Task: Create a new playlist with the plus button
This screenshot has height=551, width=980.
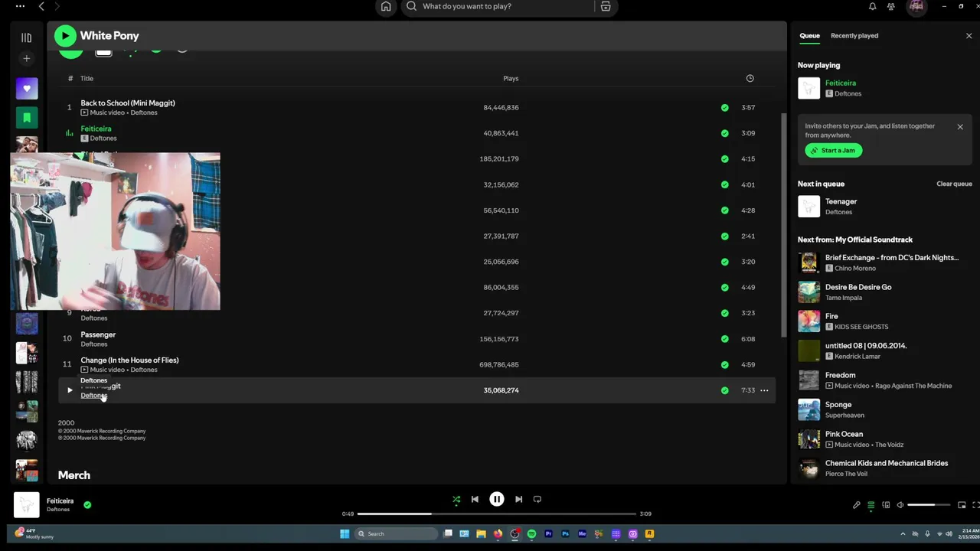Action: point(26,58)
